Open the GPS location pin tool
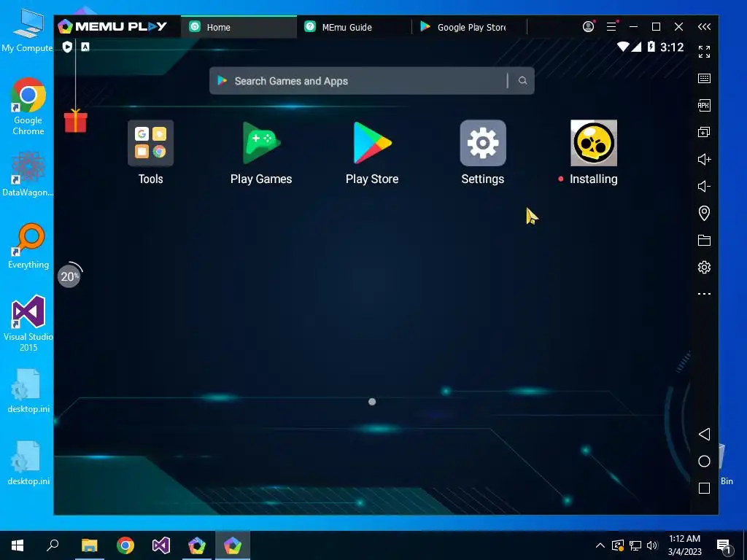The width and height of the screenshot is (747, 560). click(x=704, y=213)
